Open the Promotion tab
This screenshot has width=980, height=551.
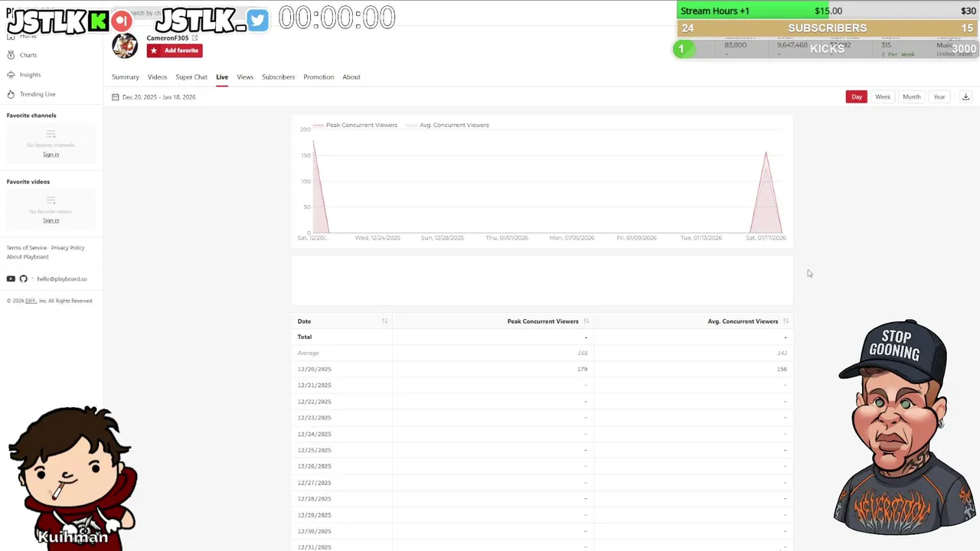coord(318,77)
